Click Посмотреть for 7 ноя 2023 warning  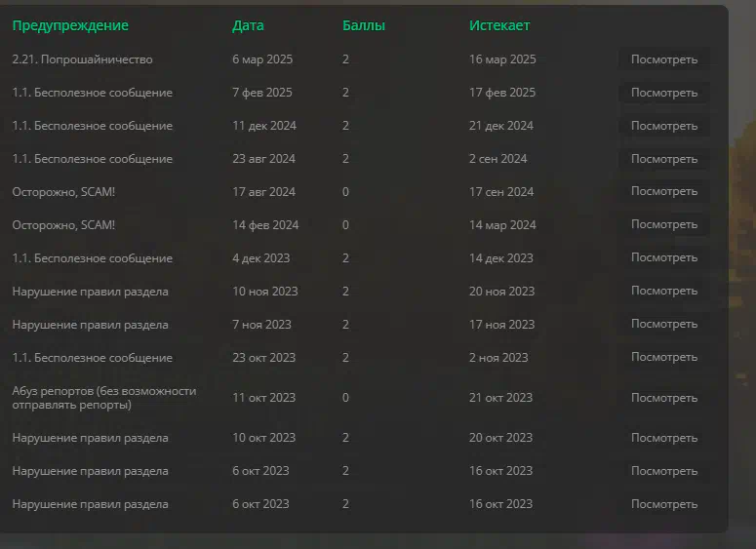tap(664, 324)
